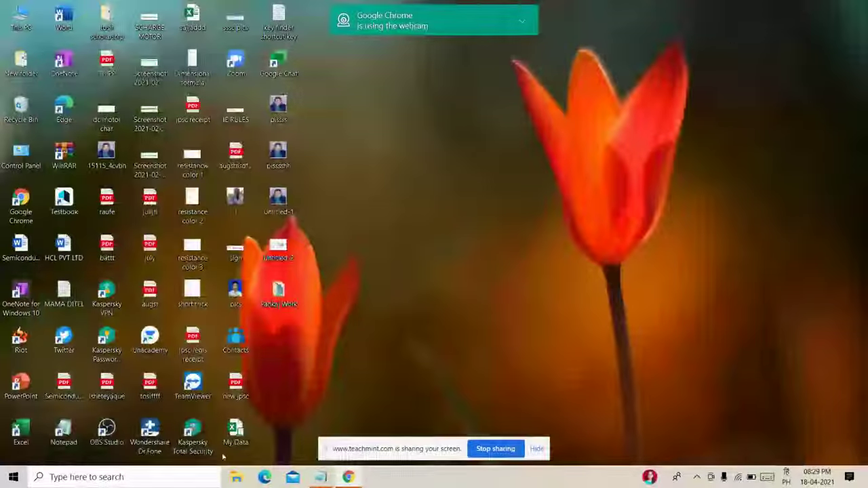Viewport: 868px width, 488px height.
Task: Launch OneNote from the desktop
Action: [x=64, y=64]
